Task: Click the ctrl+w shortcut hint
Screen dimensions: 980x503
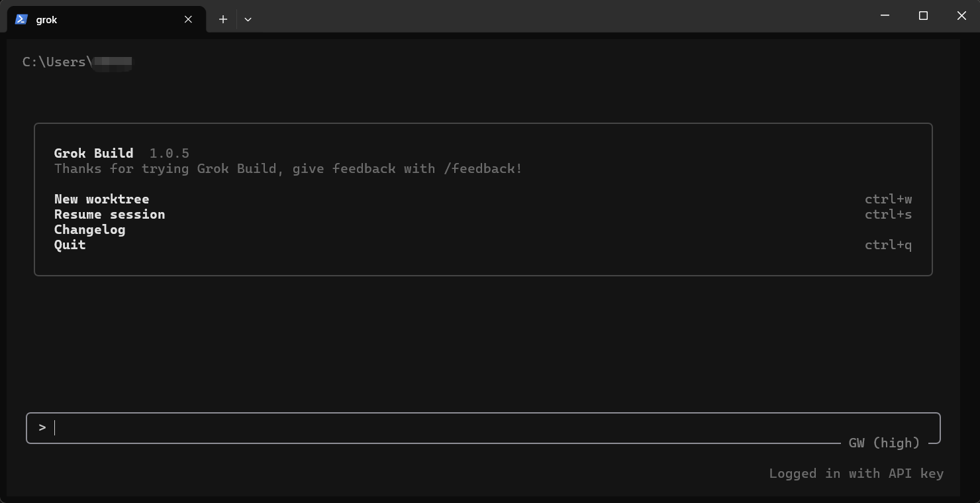Action: pos(888,199)
